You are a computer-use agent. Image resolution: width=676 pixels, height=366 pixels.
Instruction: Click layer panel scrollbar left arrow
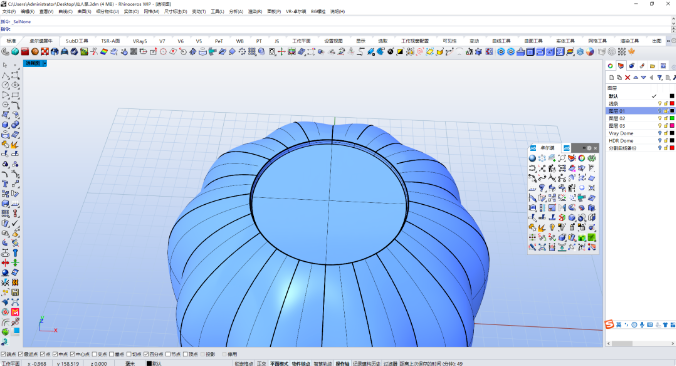609,344
